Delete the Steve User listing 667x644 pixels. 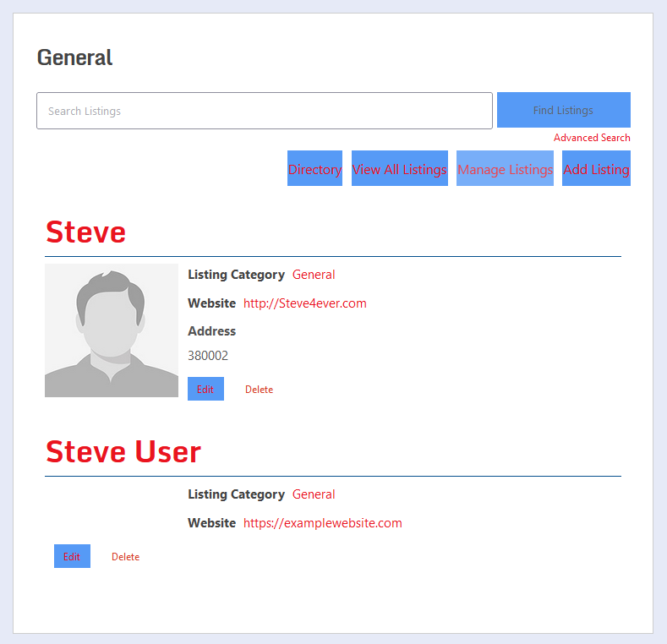125,557
